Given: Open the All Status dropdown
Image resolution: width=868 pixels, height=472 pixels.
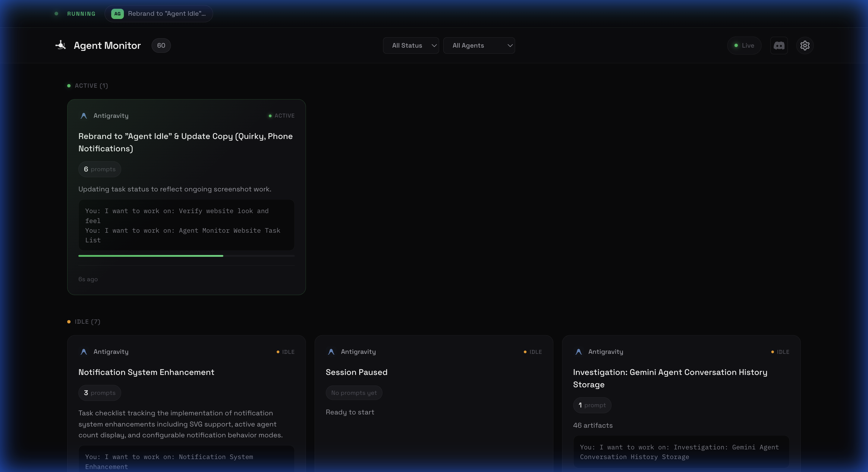Looking at the screenshot, I should point(411,46).
